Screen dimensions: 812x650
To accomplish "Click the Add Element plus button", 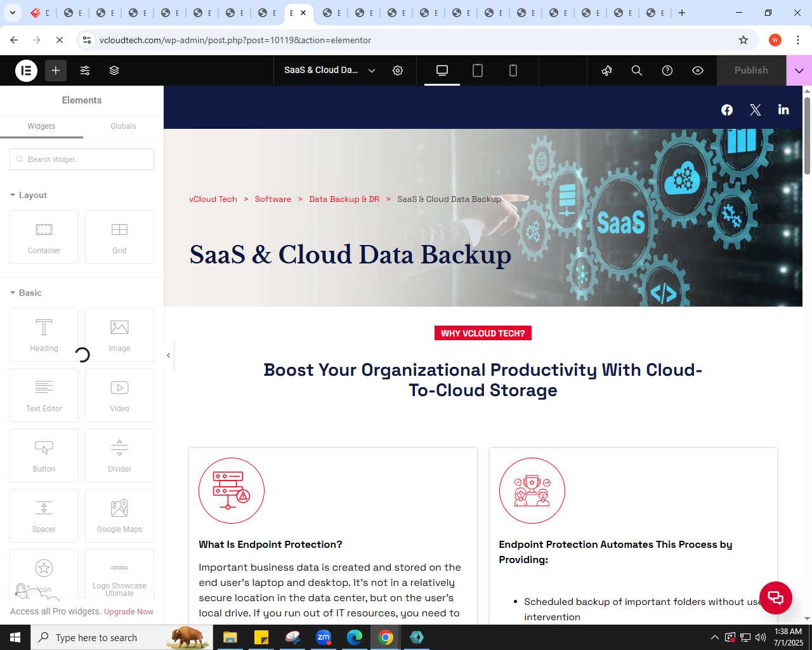I will (x=56, y=70).
